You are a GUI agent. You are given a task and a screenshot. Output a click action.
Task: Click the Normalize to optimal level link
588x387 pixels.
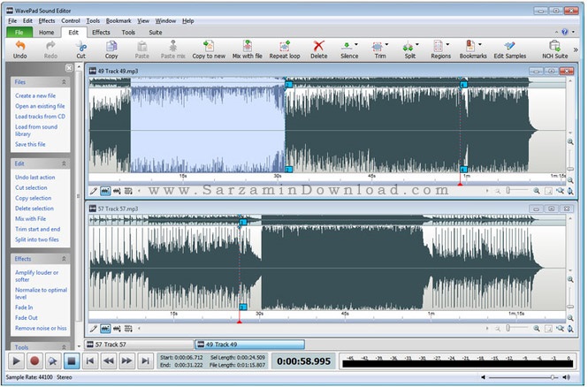point(41,290)
